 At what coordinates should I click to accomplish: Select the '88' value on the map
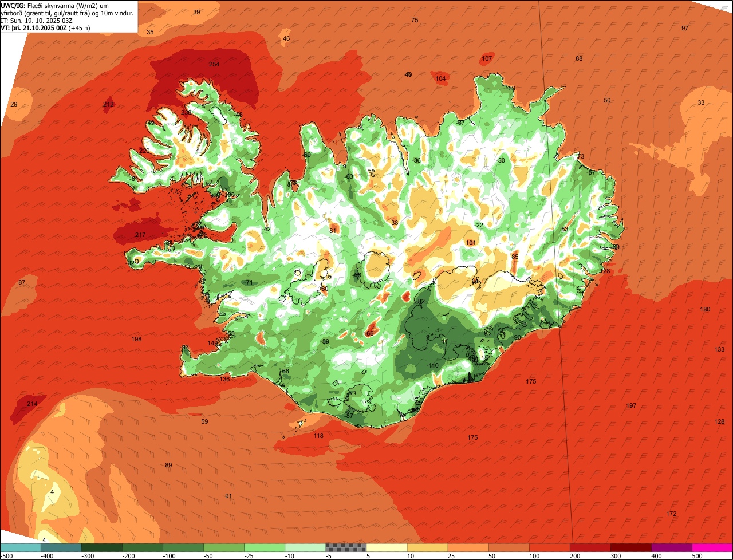pos(579,58)
